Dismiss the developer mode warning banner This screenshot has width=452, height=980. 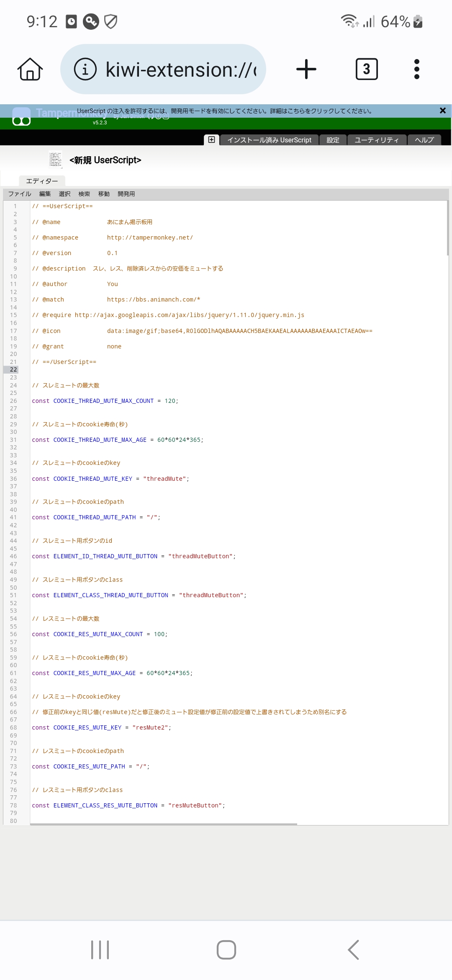442,111
